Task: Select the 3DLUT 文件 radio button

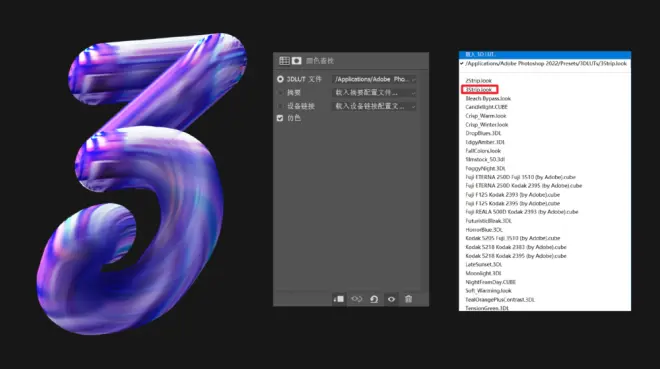Action: (x=280, y=79)
